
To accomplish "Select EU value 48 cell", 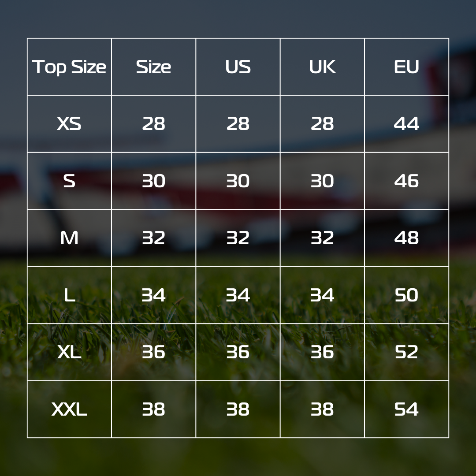I will (406, 238).
